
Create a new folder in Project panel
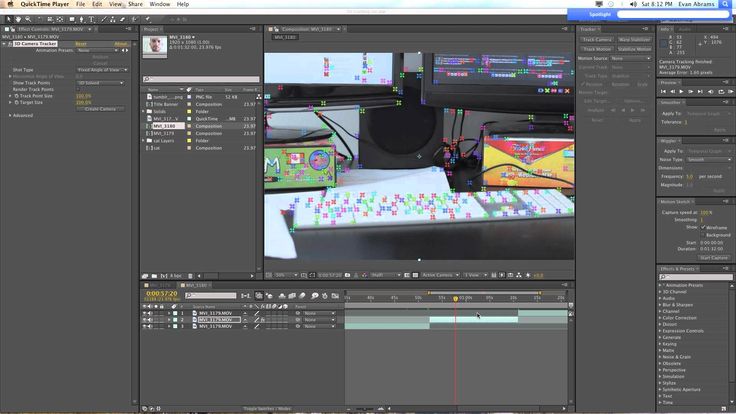coord(154,276)
